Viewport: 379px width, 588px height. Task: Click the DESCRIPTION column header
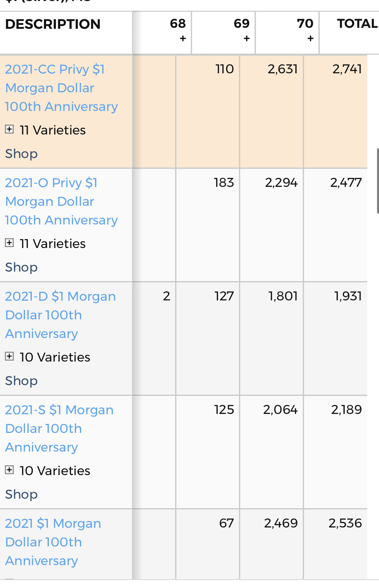[53, 24]
